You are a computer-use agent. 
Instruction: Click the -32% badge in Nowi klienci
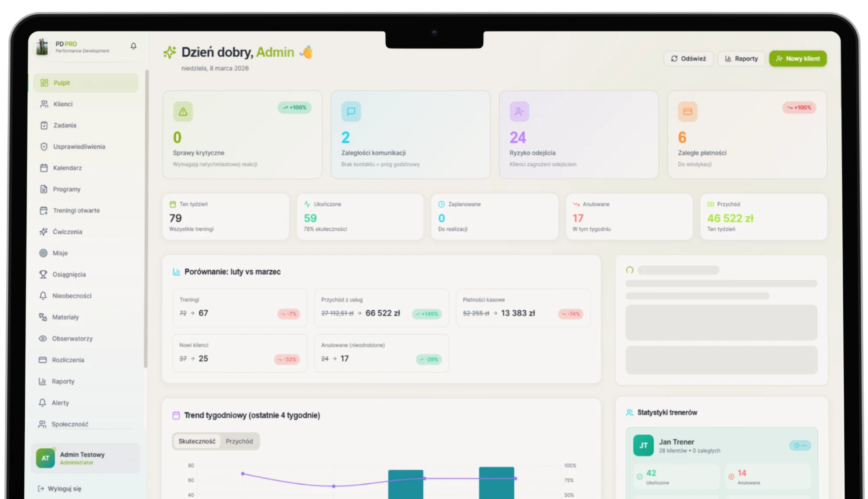(x=287, y=360)
